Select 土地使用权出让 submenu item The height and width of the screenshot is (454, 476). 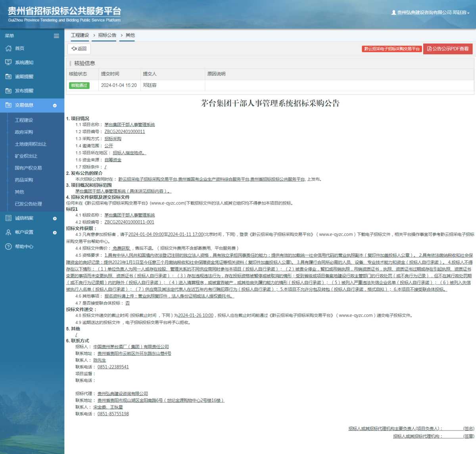[31, 144]
